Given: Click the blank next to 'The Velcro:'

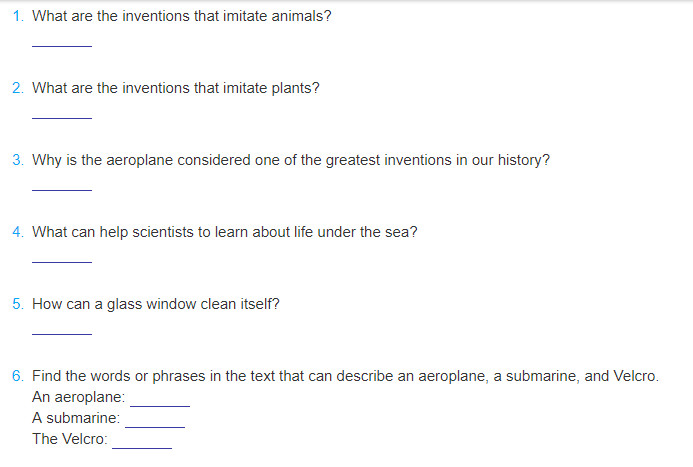Looking at the screenshot, I should click(x=142, y=442).
